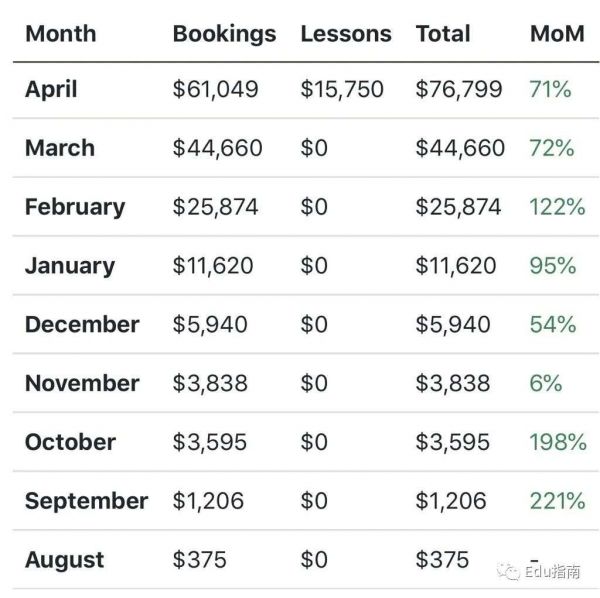Screen dimensions: 600x598
Task: Select the Total column header
Action: [x=443, y=33]
